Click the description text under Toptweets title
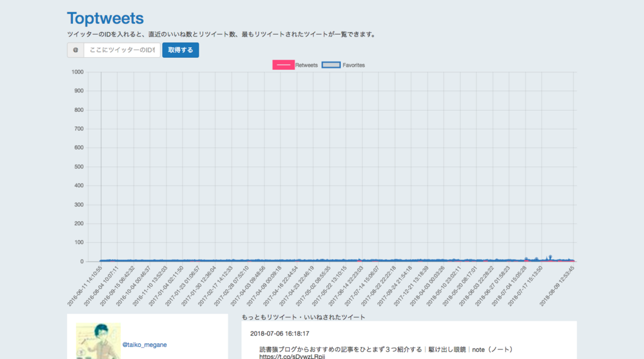Viewport: 644px width, 359px height. (221, 35)
